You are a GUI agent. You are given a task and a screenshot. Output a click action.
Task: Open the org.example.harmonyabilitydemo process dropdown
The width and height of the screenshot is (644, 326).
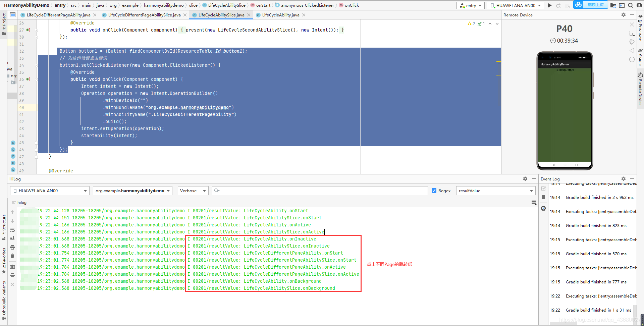(132, 191)
